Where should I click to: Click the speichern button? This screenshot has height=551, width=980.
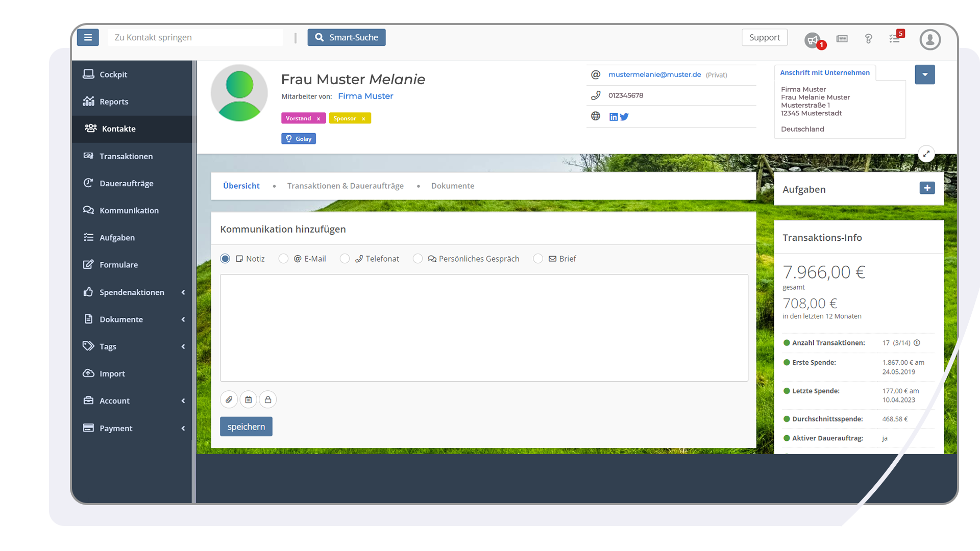tap(246, 427)
